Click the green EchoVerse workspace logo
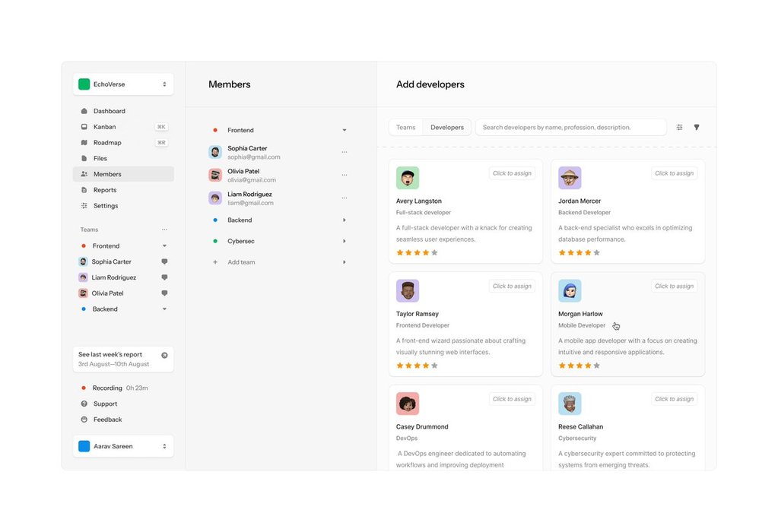This screenshot has width=778, height=532. click(84, 84)
